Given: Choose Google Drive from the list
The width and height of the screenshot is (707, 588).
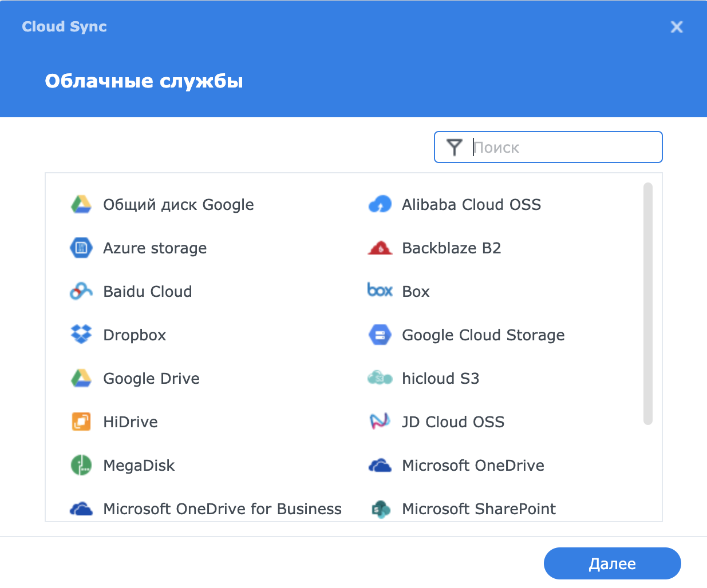Looking at the screenshot, I should click(x=151, y=379).
